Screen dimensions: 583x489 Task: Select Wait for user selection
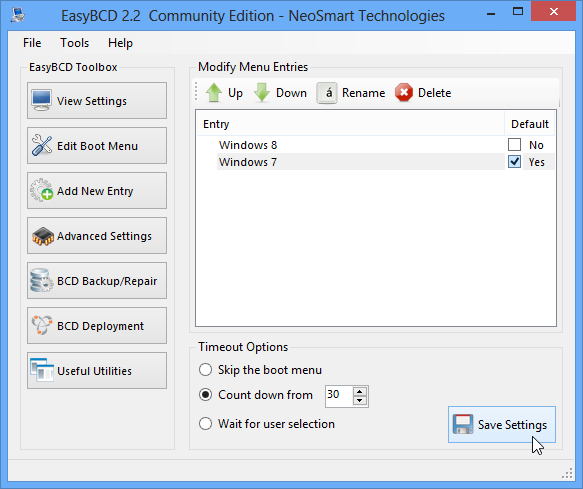[x=206, y=424]
